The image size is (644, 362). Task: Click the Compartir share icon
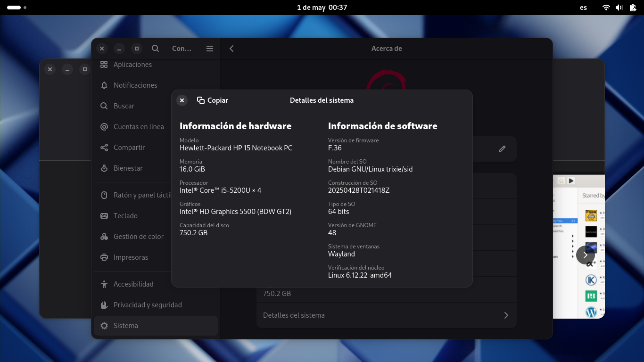(104, 148)
